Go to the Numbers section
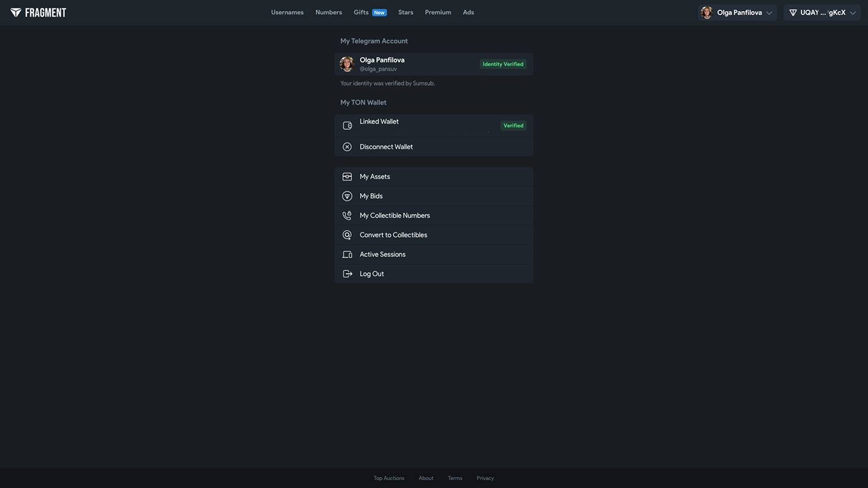Viewport: 868px width, 488px height. [329, 12]
